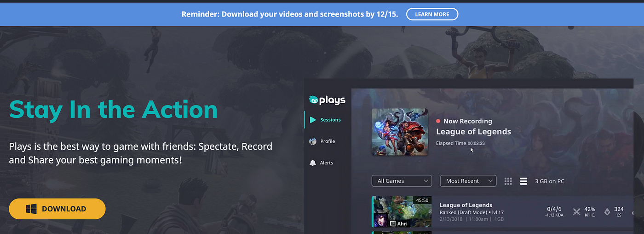Click League of Legends session row title
The image size is (644, 234).
pos(466,205)
